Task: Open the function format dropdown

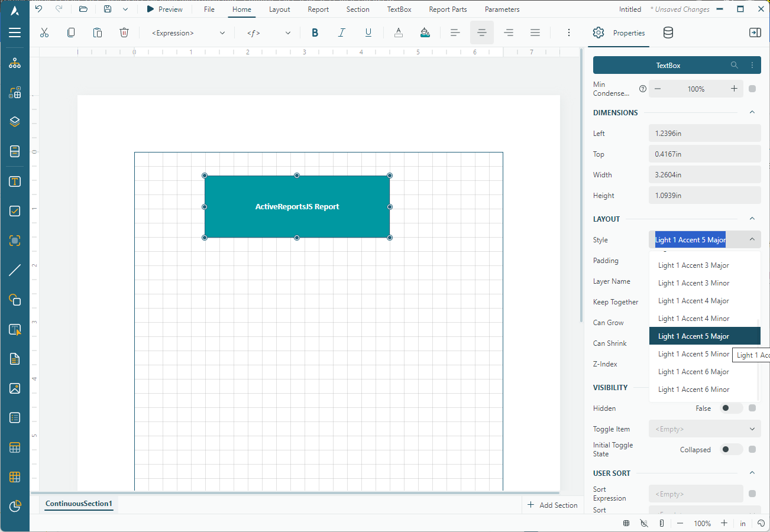Action: 268,33
